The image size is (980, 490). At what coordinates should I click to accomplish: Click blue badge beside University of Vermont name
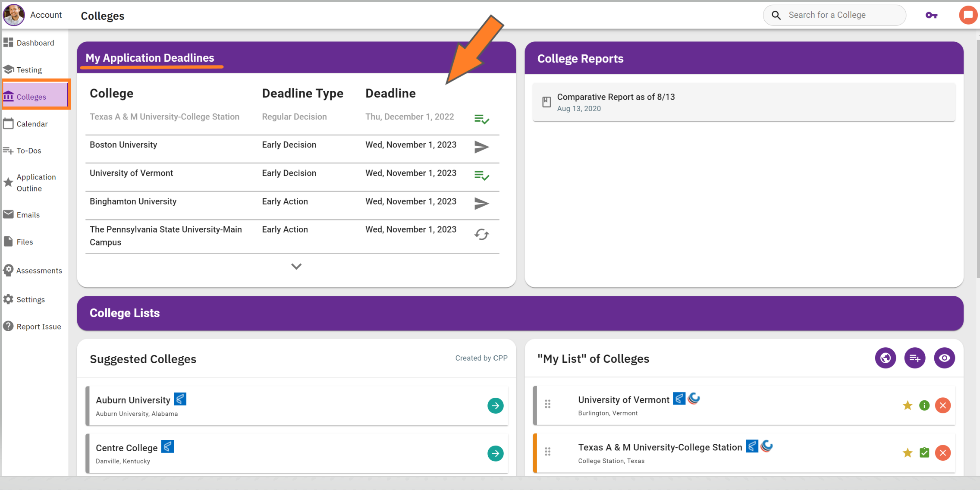679,399
